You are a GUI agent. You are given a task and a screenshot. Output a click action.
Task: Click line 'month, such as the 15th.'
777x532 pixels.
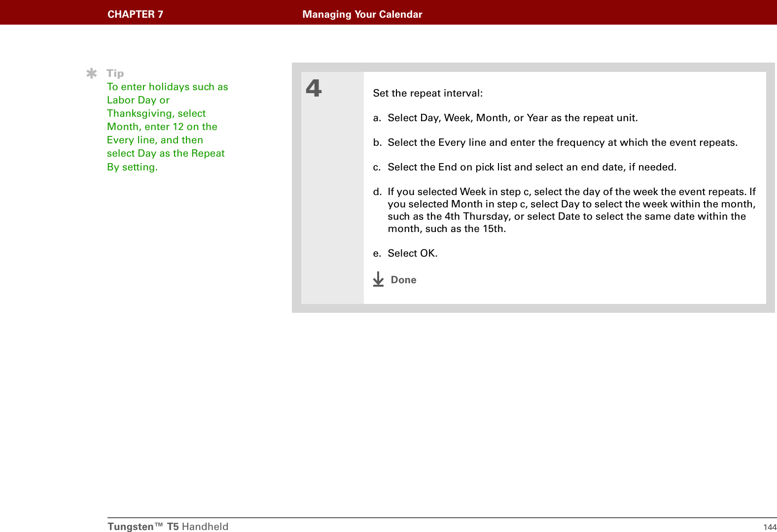coord(447,229)
